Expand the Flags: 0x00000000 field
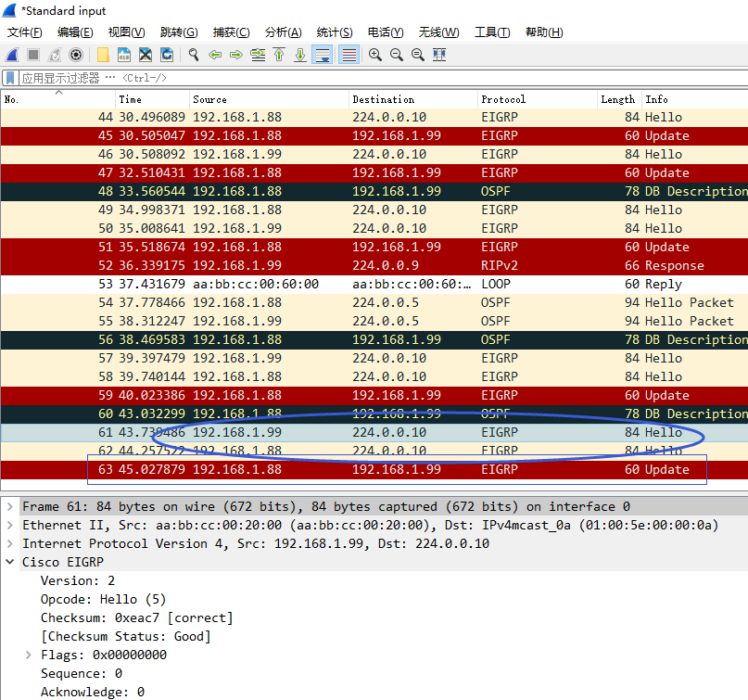748x700 pixels. 29,655
